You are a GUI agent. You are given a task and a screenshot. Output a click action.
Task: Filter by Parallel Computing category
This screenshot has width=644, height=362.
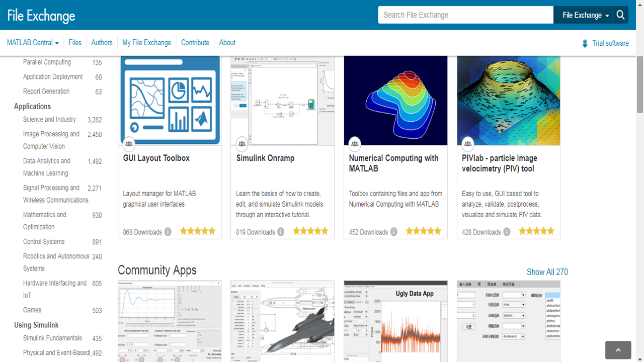(47, 62)
